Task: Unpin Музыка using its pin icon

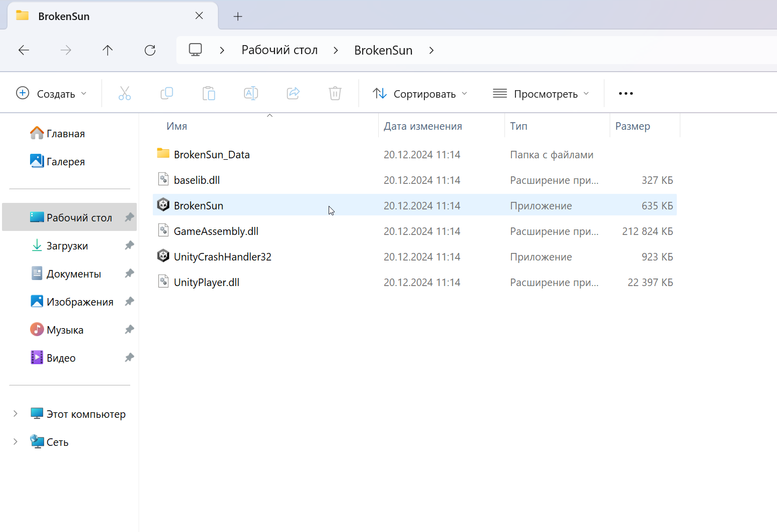Action: pos(129,330)
